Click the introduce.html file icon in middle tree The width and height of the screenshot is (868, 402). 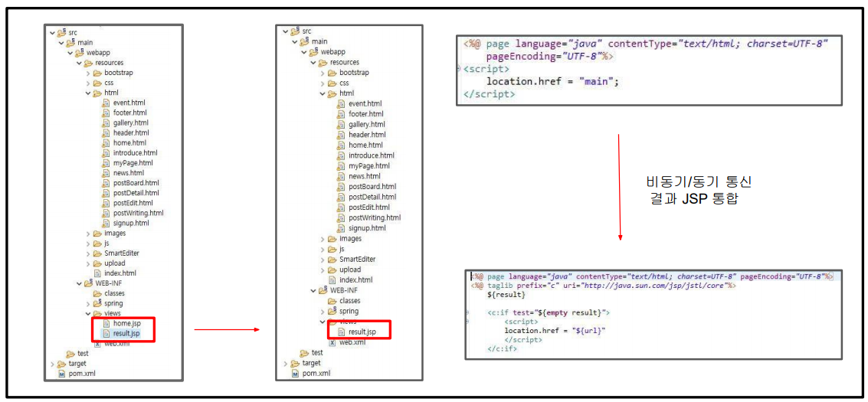[342, 155]
